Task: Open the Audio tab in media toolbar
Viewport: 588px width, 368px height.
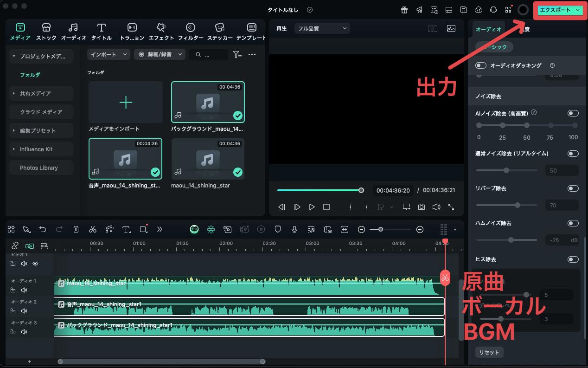Action: (x=73, y=31)
